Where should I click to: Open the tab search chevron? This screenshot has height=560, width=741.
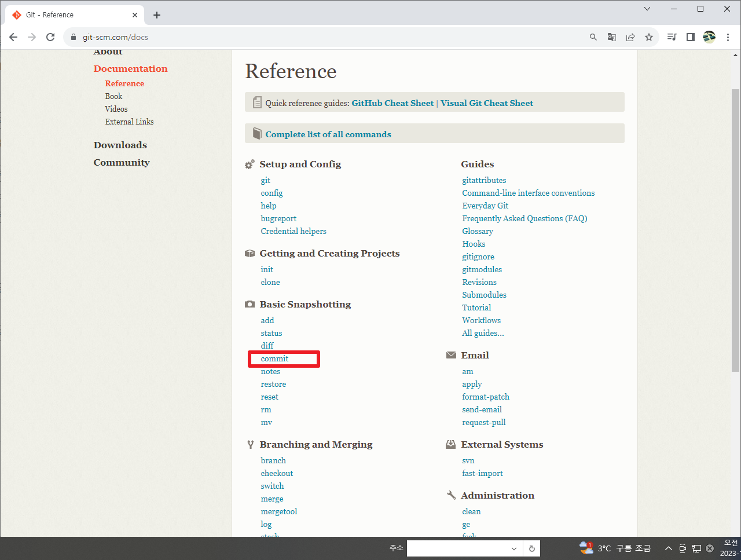(647, 9)
